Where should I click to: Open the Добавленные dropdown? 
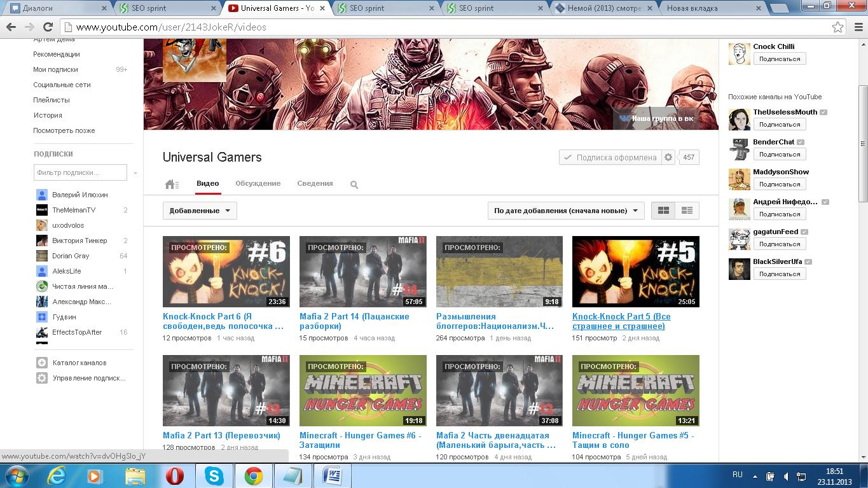200,211
